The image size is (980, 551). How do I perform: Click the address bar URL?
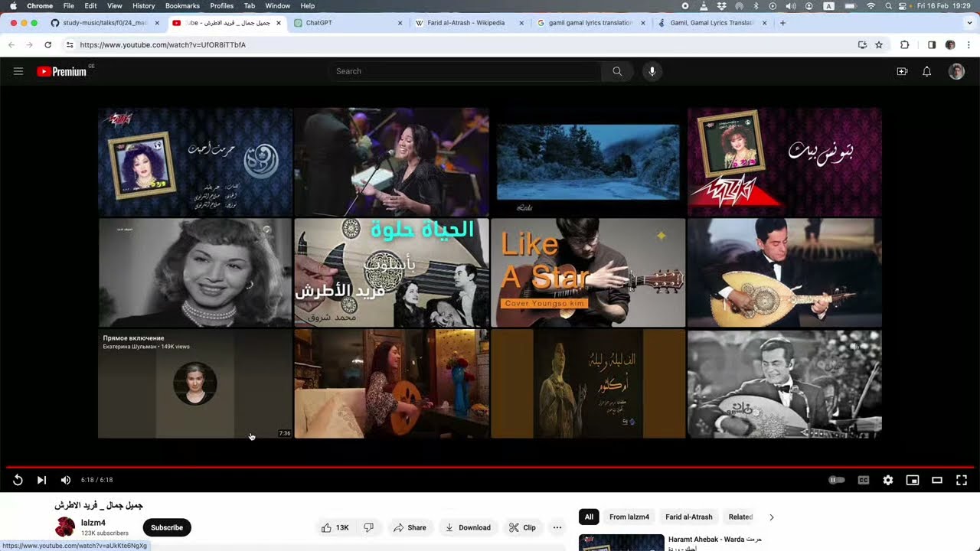pyautogui.click(x=162, y=45)
